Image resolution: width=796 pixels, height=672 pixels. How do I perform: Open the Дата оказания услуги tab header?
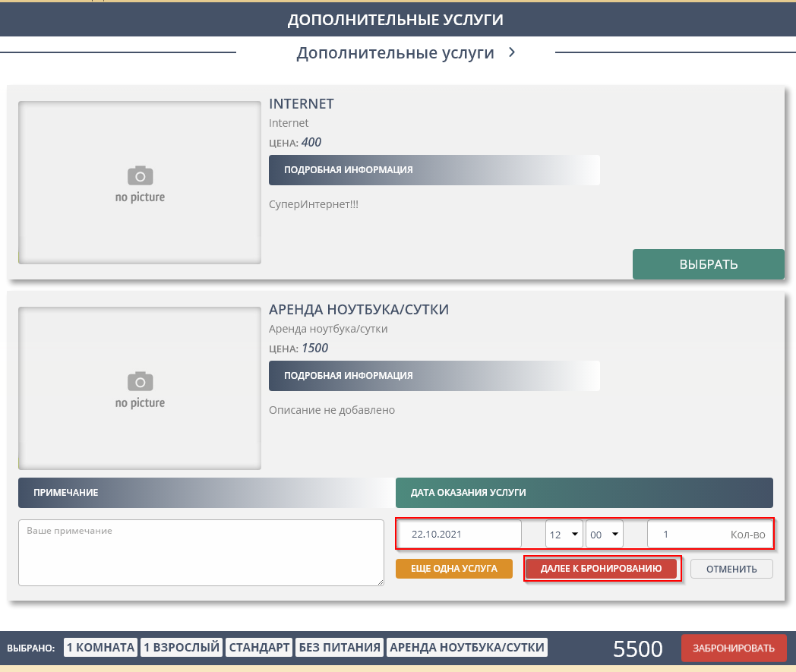(583, 493)
